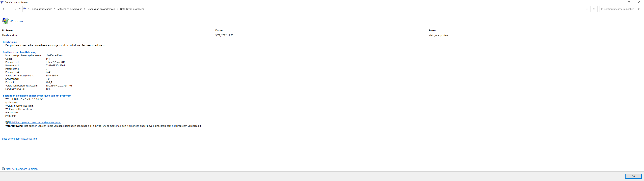This screenshot has height=181, width=644.
Task: Confirm with the OK button
Action: pos(633,176)
